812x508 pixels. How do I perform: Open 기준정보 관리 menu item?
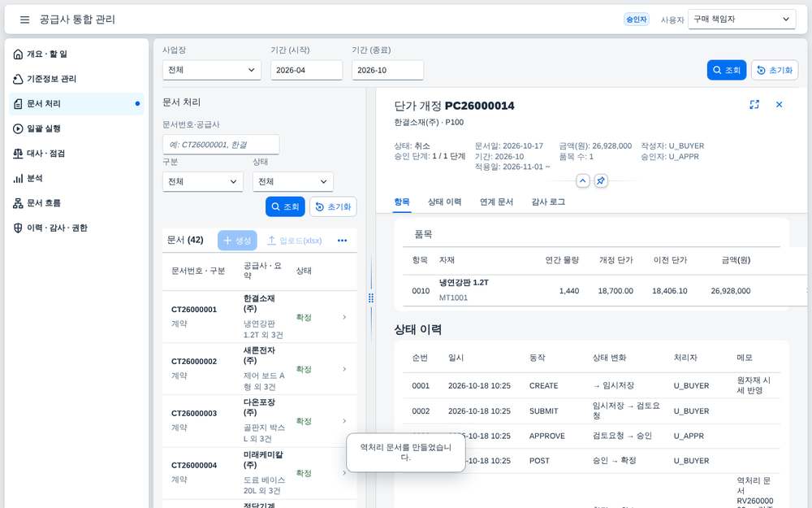click(x=76, y=79)
